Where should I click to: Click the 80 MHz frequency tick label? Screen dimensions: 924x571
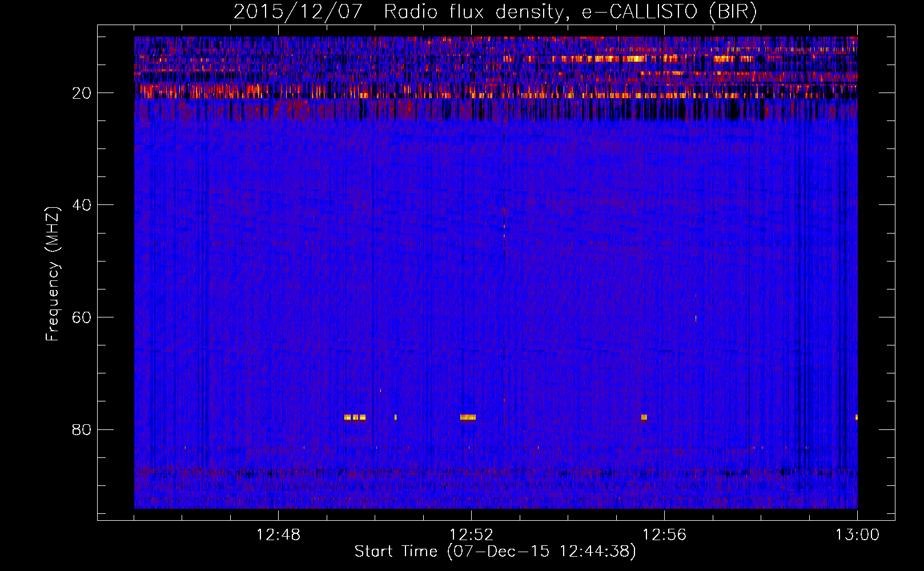[82, 429]
